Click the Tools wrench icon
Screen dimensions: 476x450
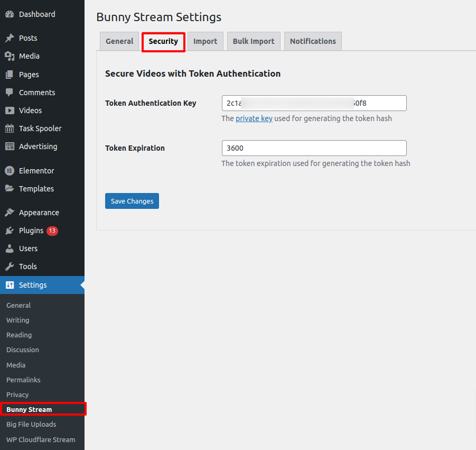click(10, 267)
